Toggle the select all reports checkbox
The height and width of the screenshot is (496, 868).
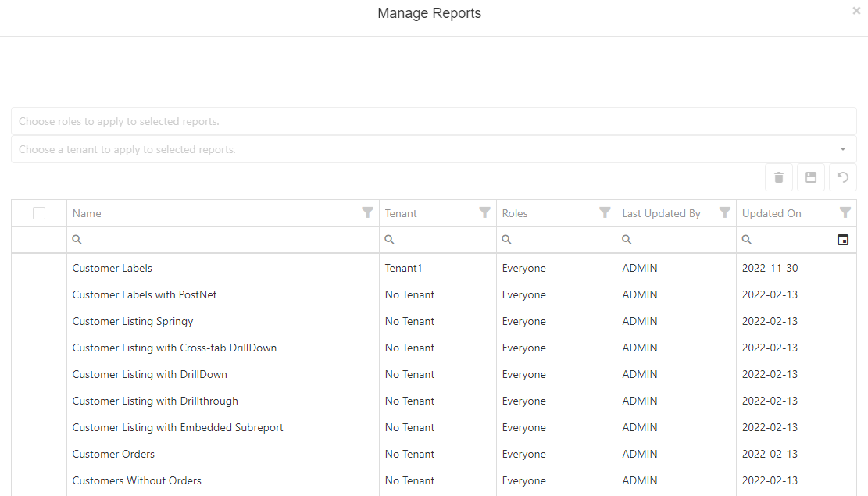39,213
